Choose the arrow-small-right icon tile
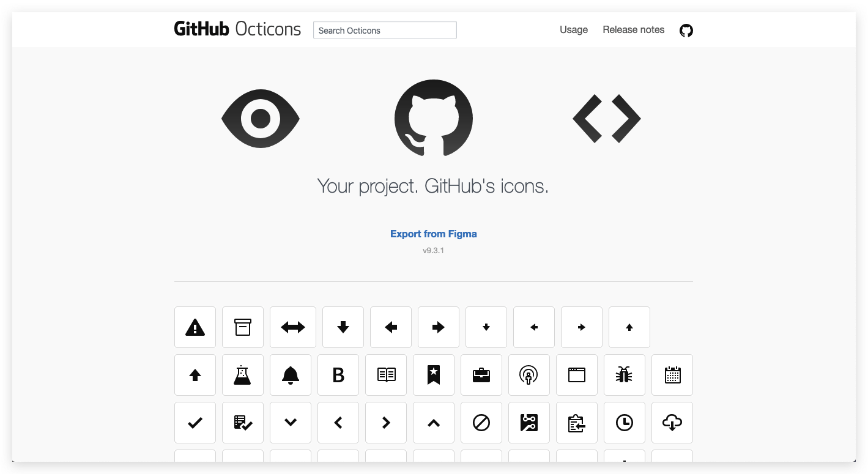 tap(582, 327)
